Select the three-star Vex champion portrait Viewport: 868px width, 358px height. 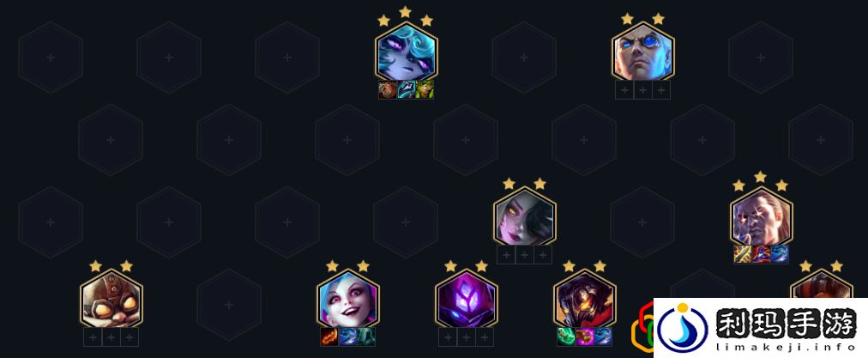coord(406,52)
